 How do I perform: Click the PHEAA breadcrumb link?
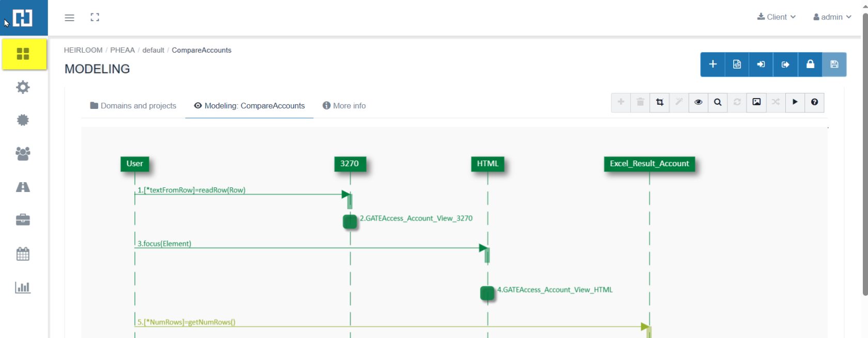point(122,50)
